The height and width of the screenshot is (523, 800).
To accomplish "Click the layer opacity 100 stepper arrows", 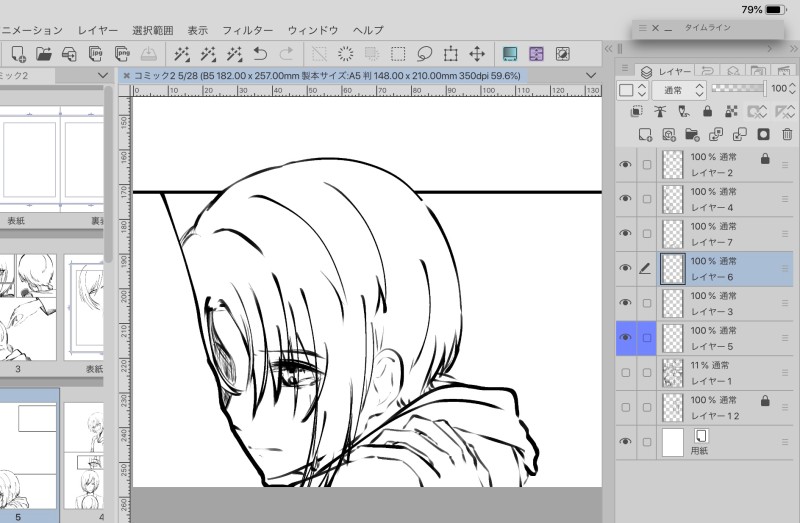I will (x=792, y=88).
